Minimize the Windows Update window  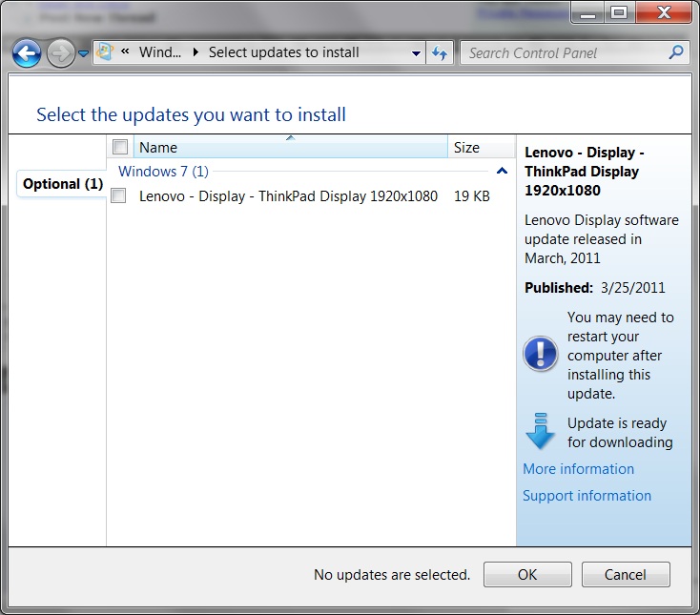click(x=587, y=13)
